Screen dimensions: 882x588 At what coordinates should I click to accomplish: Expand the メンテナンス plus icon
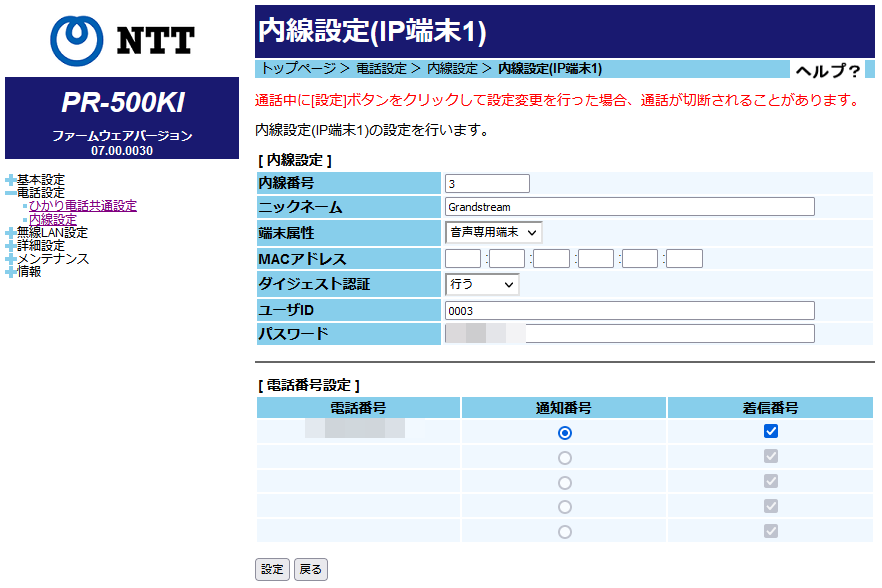10,259
